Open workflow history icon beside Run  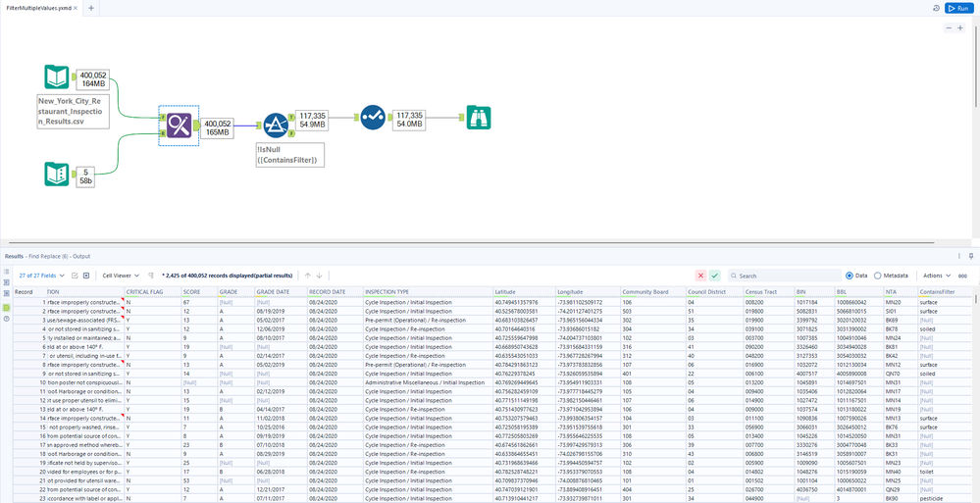tap(936, 8)
